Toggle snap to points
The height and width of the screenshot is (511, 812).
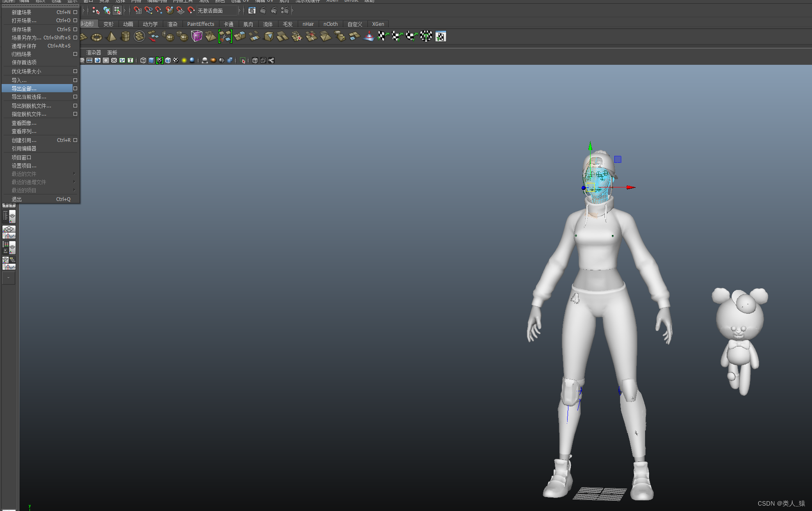coord(159,11)
